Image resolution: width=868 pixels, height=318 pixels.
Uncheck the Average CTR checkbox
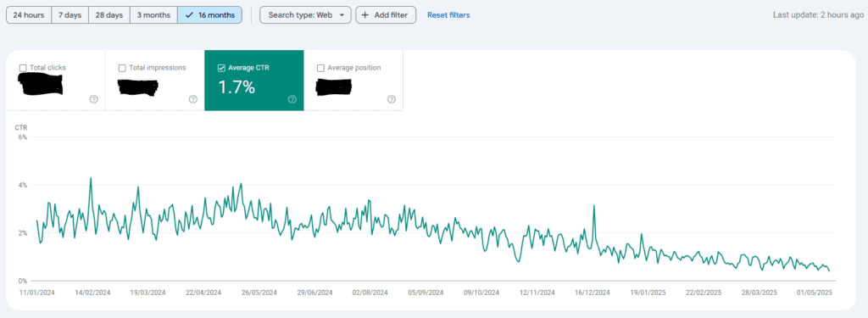[x=221, y=68]
